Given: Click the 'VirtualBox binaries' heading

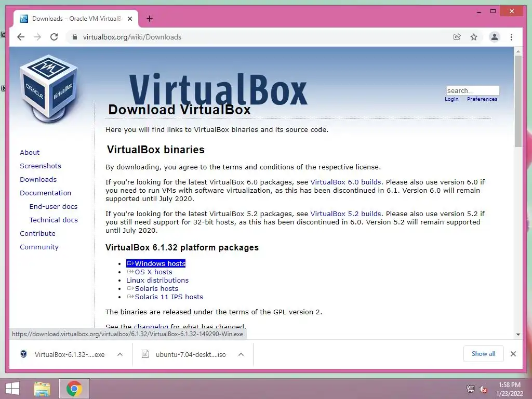Looking at the screenshot, I should pos(156,150).
